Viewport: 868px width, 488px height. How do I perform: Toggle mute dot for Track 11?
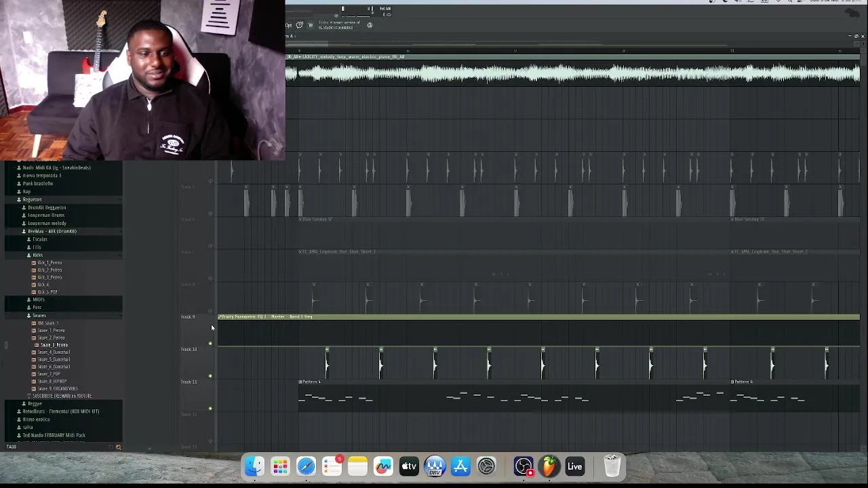(x=210, y=409)
